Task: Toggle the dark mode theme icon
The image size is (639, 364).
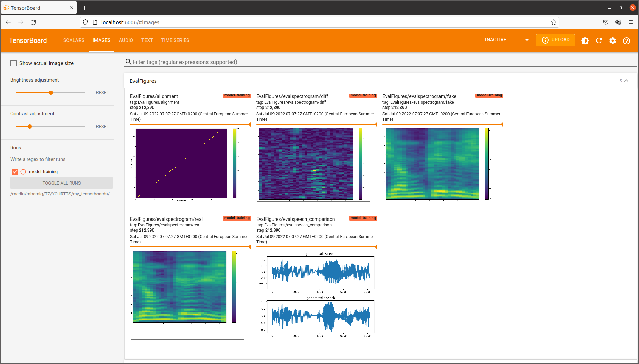Action: click(585, 40)
